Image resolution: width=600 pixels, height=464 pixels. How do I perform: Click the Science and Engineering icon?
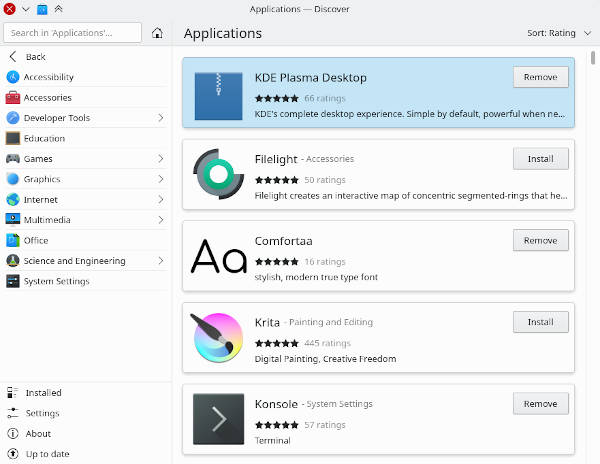[x=13, y=260]
